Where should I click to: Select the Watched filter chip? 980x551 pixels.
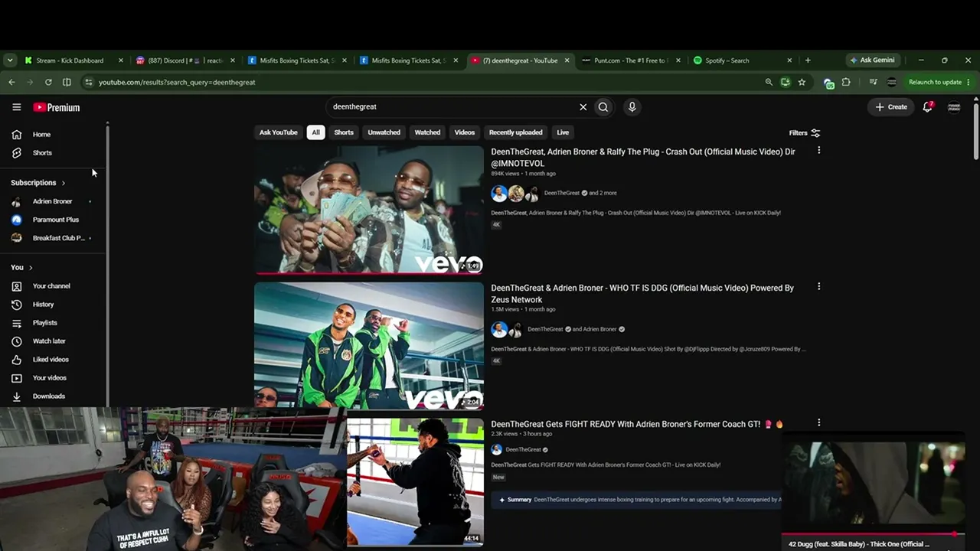click(427, 132)
